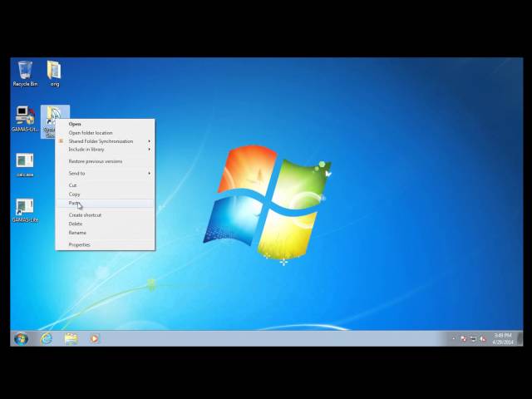Open the clock showing 4/29/2014
This screenshot has height=399, width=532.
(x=503, y=338)
